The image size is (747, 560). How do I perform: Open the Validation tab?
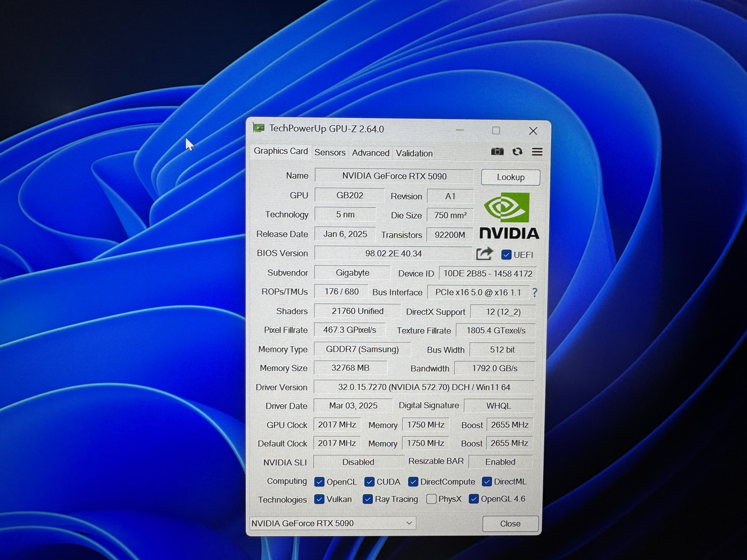click(x=414, y=153)
